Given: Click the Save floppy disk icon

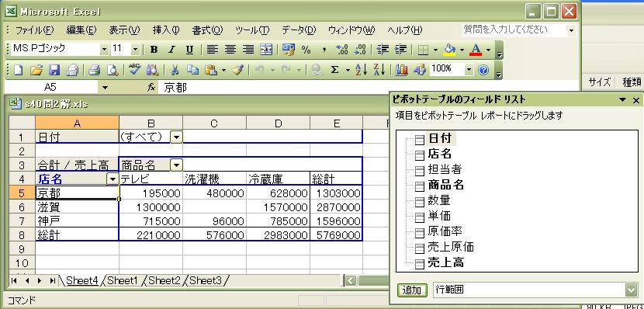Looking at the screenshot, I should [54, 71].
